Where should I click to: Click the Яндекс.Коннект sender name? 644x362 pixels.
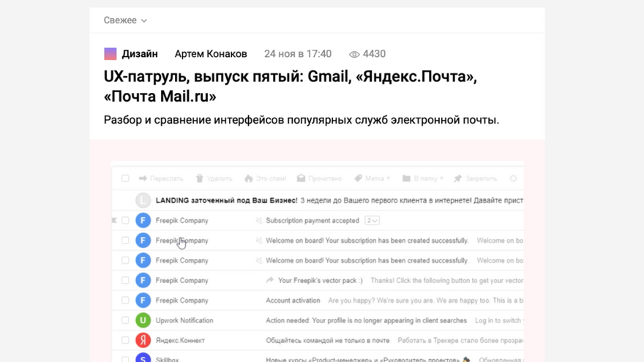[x=180, y=340]
